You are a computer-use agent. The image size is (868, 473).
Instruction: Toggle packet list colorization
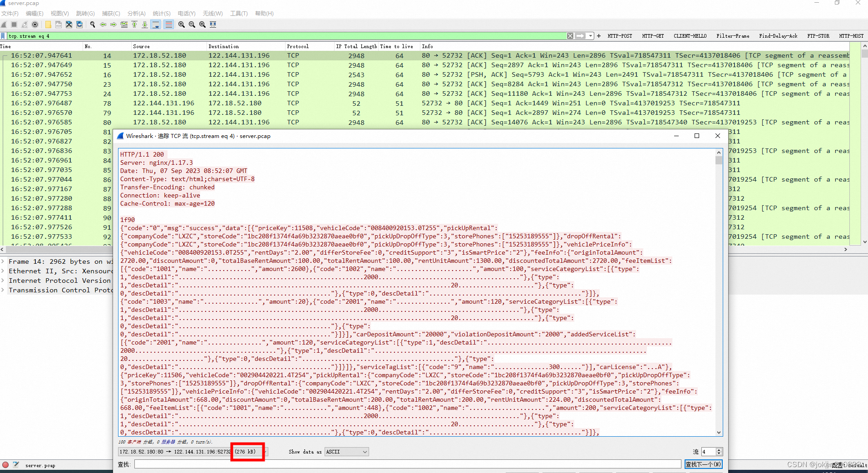click(x=168, y=25)
